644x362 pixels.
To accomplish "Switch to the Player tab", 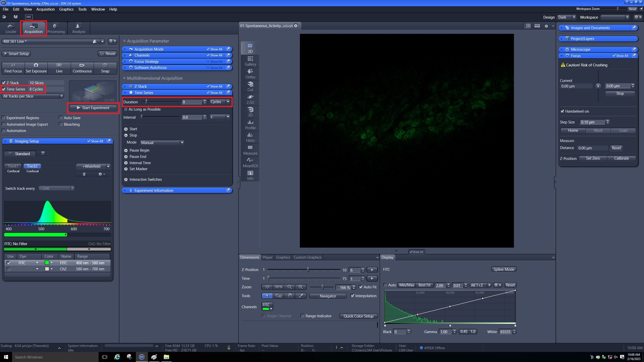I will [267, 257].
